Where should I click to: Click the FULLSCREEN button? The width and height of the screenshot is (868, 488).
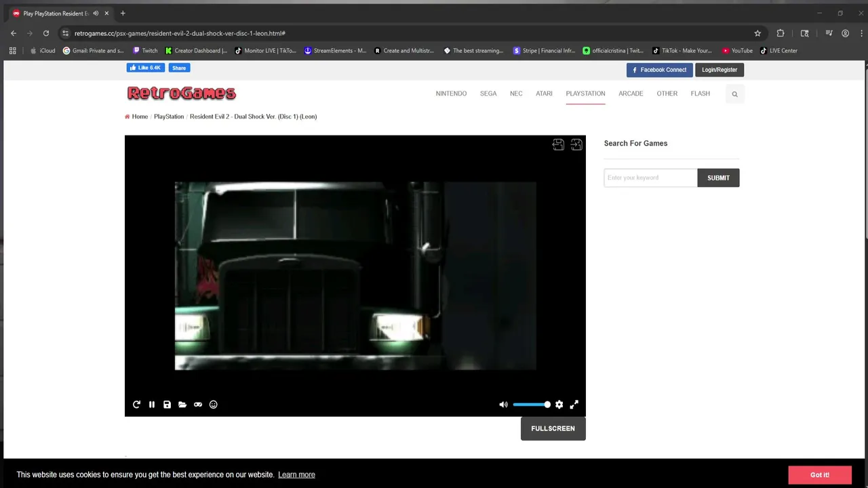click(553, 428)
